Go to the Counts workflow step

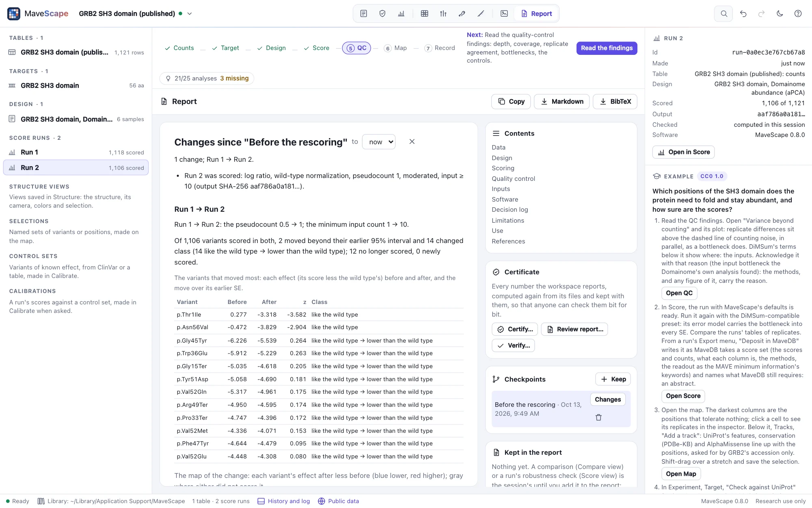[x=179, y=48]
